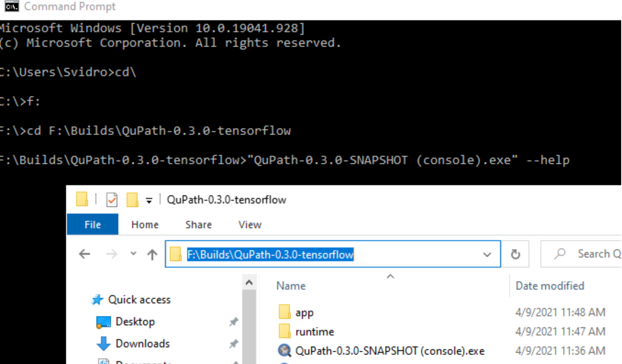Click the search magnifier icon

coord(560,254)
